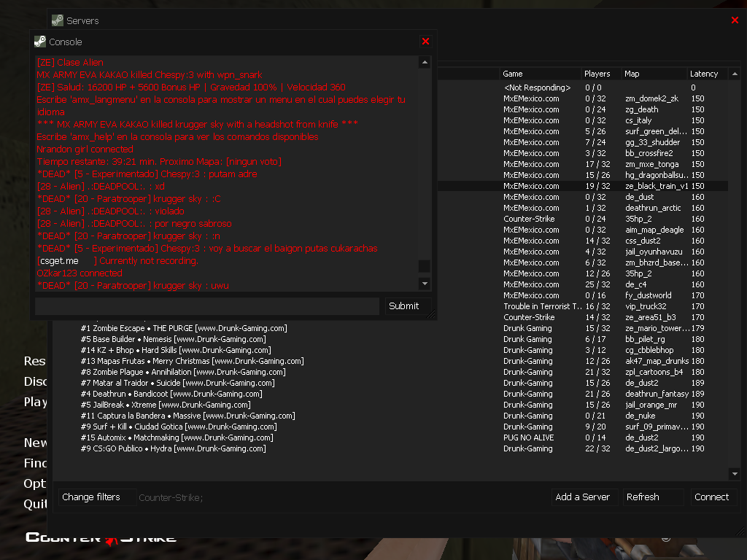Click the Counter-Strike filter text

[x=171, y=497]
